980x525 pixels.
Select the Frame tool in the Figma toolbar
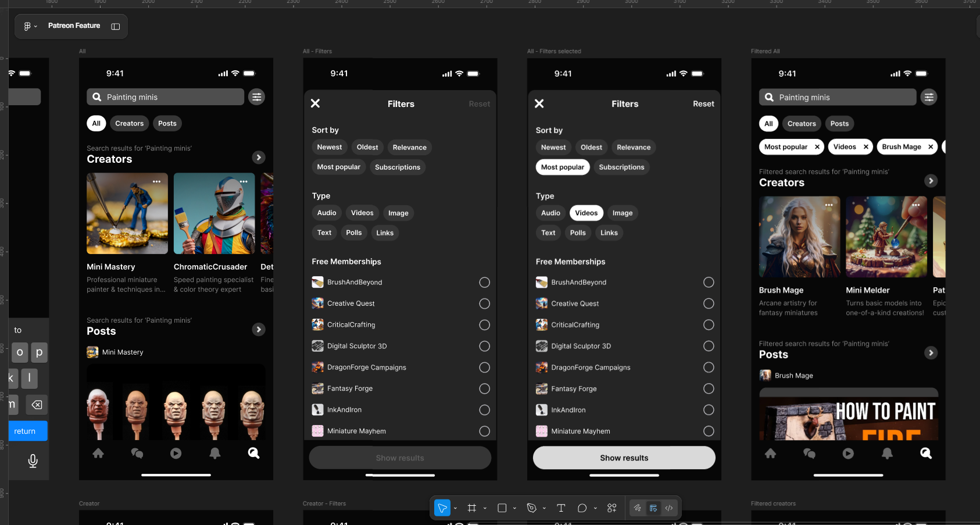(x=472, y=508)
